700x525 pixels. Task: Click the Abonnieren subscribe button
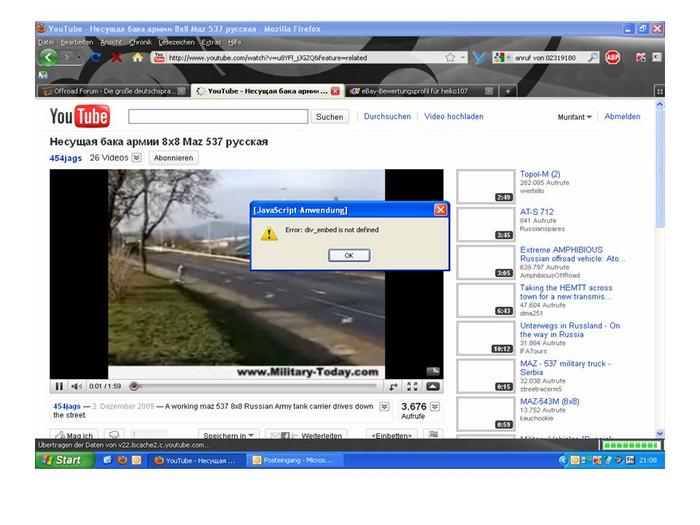click(174, 158)
